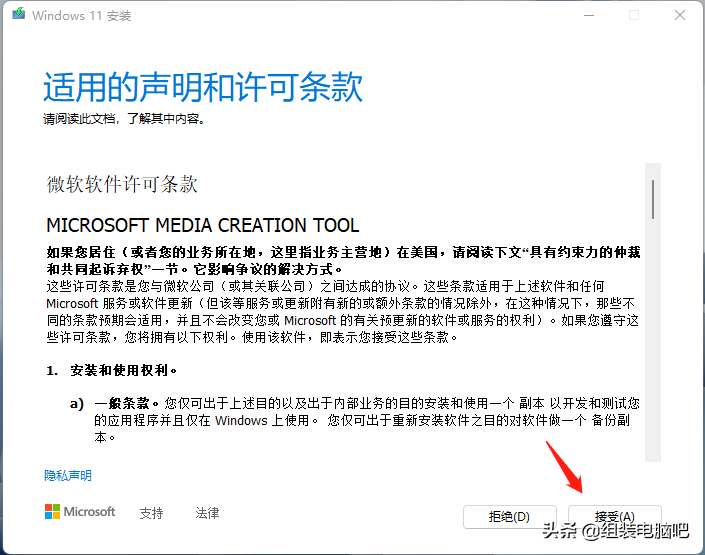Click the scrollbar track below the thumb
The height and width of the screenshot is (555, 705).
[x=653, y=342]
